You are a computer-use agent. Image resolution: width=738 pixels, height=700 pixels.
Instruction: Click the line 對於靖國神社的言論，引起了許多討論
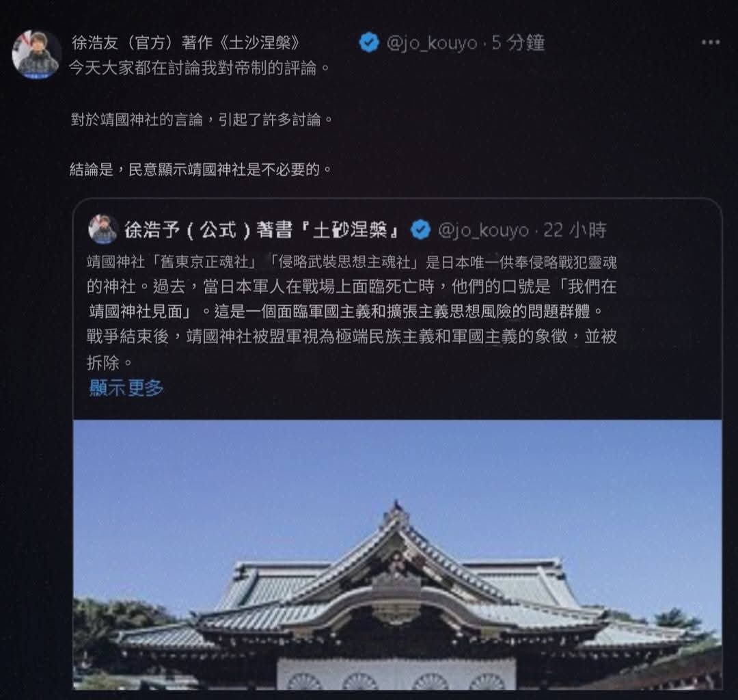202,119
